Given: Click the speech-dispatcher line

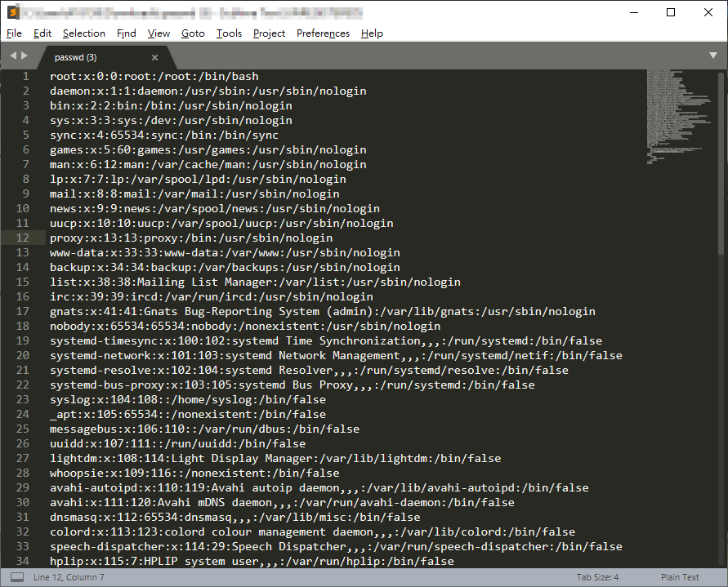Looking at the screenshot, I should 336,547.
